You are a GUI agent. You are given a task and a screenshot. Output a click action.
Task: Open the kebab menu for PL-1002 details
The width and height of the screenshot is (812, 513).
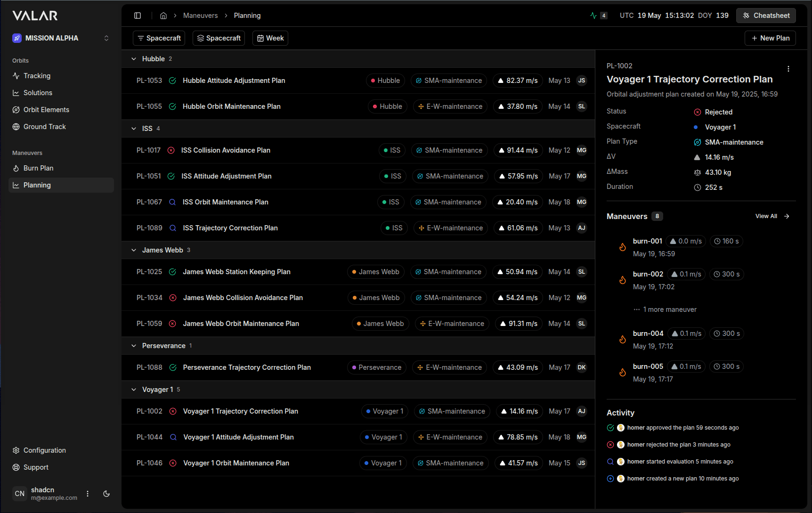pyautogui.click(x=789, y=68)
